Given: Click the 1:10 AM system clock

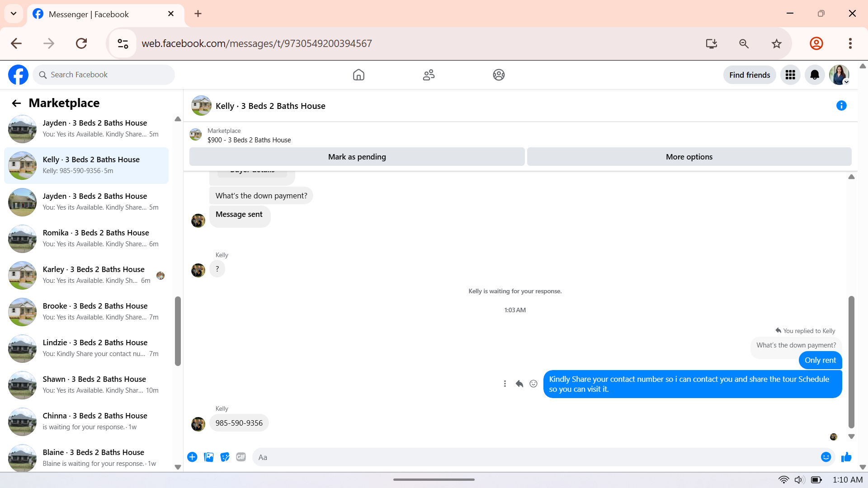Looking at the screenshot, I should click(848, 480).
